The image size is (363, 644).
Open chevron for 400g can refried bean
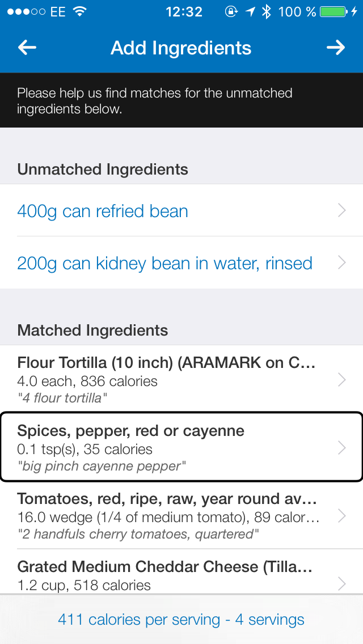(x=341, y=210)
